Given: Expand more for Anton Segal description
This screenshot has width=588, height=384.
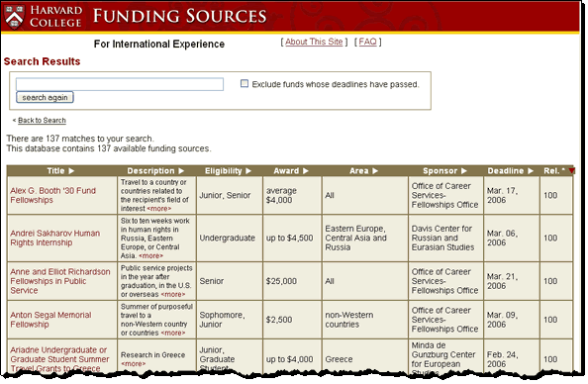Looking at the screenshot, I should (173, 333).
